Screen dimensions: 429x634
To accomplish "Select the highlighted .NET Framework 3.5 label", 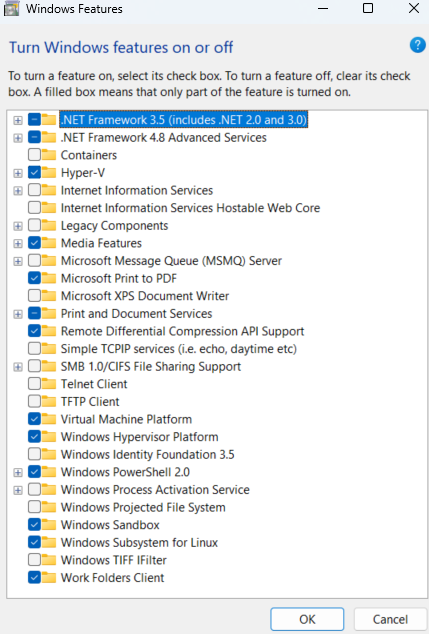I will (184, 120).
